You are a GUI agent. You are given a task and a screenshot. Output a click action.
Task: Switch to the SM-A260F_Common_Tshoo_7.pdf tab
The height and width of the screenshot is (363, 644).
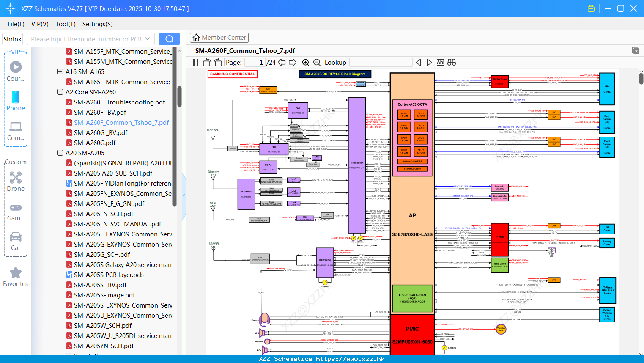click(x=245, y=51)
